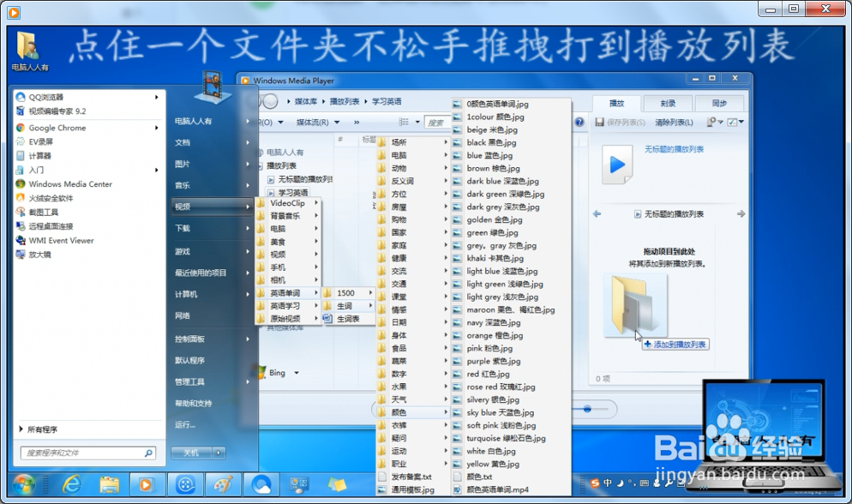Click the large play icon of untitled playlist
Screen dimensions: 852x504
pyautogui.click(x=617, y=165)
